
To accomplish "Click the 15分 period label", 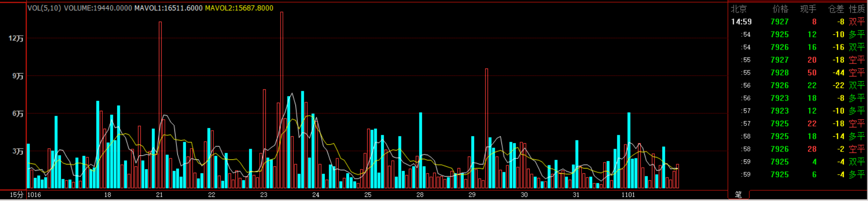I will click(16, 195).
